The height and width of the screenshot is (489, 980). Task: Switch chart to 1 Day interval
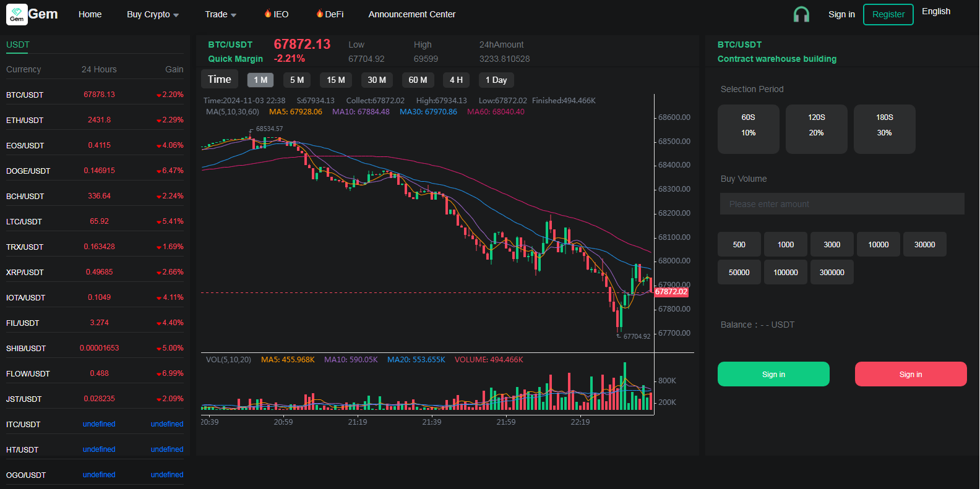click(496, 80)
